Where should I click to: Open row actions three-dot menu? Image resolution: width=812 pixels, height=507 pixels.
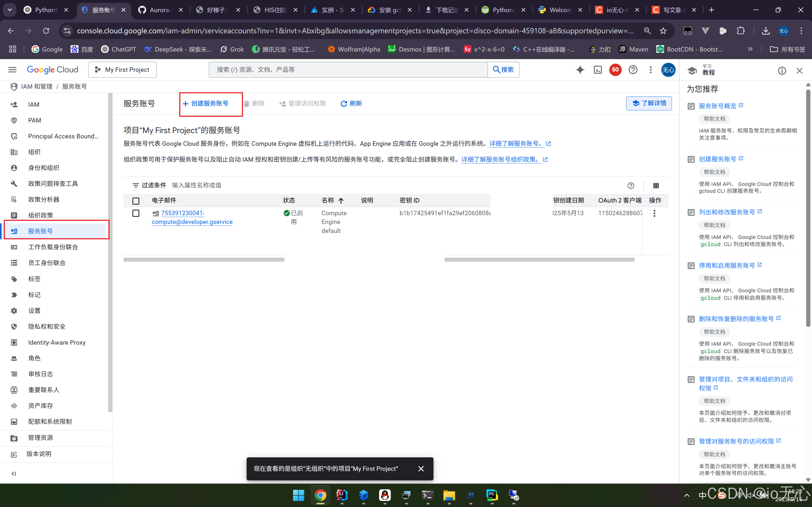654,214
